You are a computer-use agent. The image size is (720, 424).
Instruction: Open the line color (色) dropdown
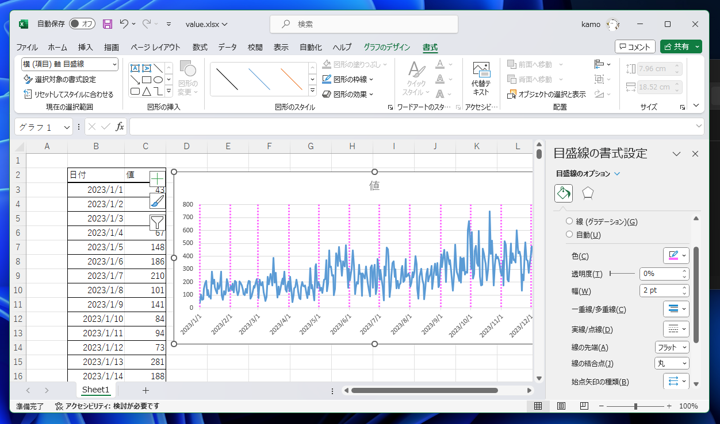coord(677,256)
